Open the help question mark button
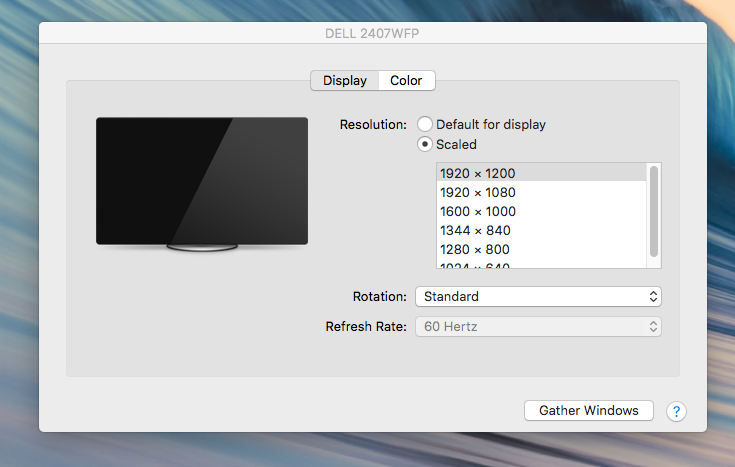 [676, 411]
